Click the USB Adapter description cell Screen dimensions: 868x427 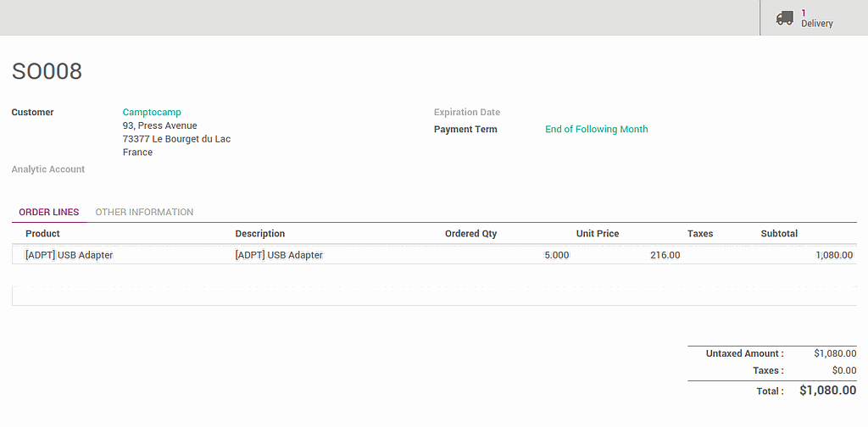coord(279,255)
